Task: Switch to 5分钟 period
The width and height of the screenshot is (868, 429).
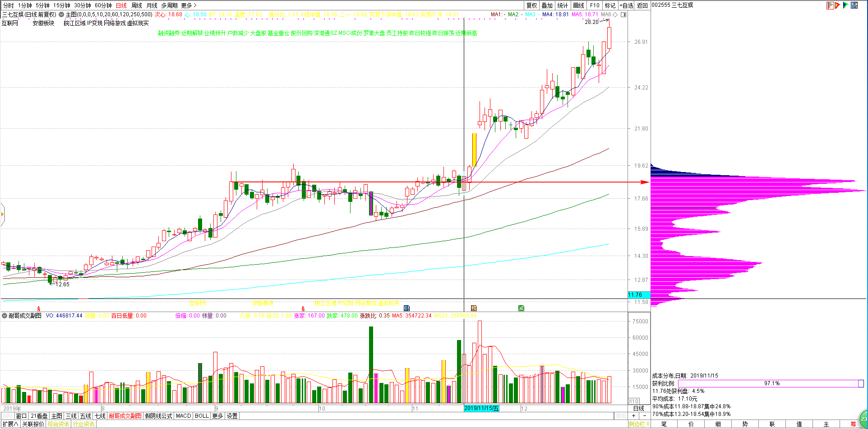Action: click(42, 5)
